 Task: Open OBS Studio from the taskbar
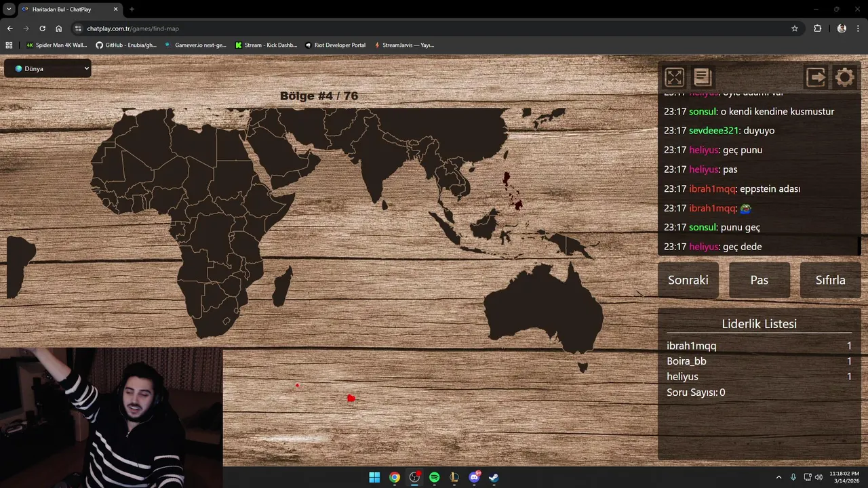point(414,477)
